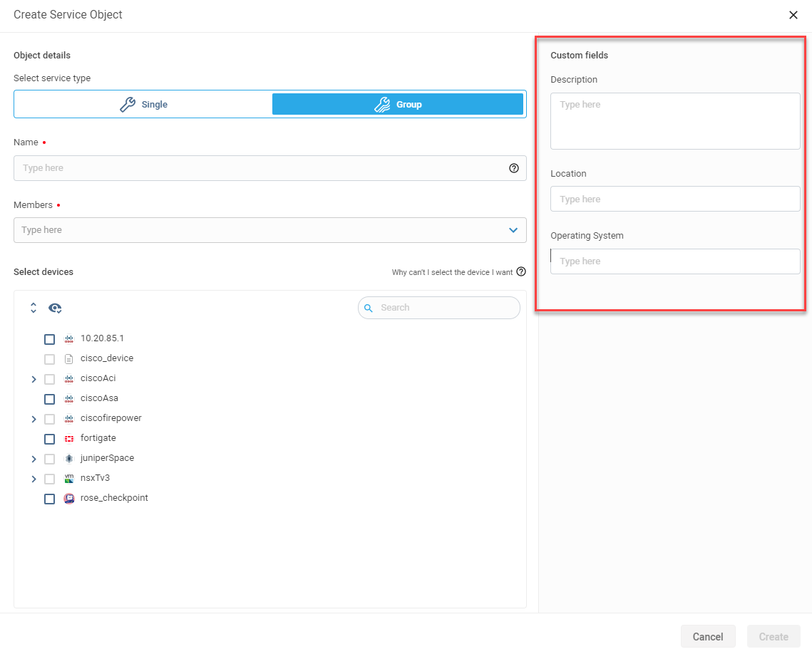The width and height of the screenshot is (812, 654).
Task: Open the Members dropdown arrow
Action: tap(513, 230)
